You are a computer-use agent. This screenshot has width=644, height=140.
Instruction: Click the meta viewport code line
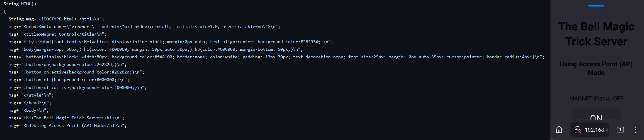(144, 27)
